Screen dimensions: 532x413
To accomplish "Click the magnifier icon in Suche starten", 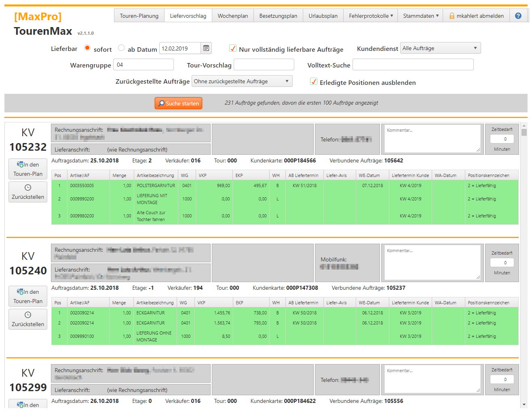I will (x=162, y=103).
